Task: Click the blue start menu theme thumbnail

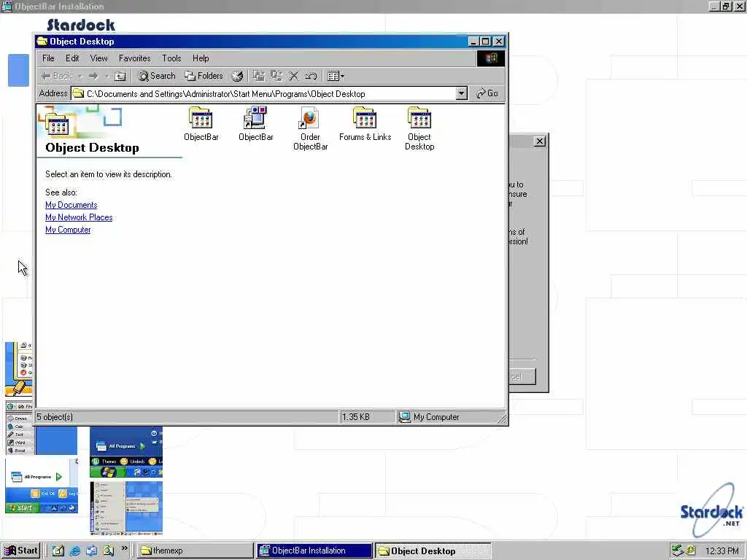Action: point(126,452)
